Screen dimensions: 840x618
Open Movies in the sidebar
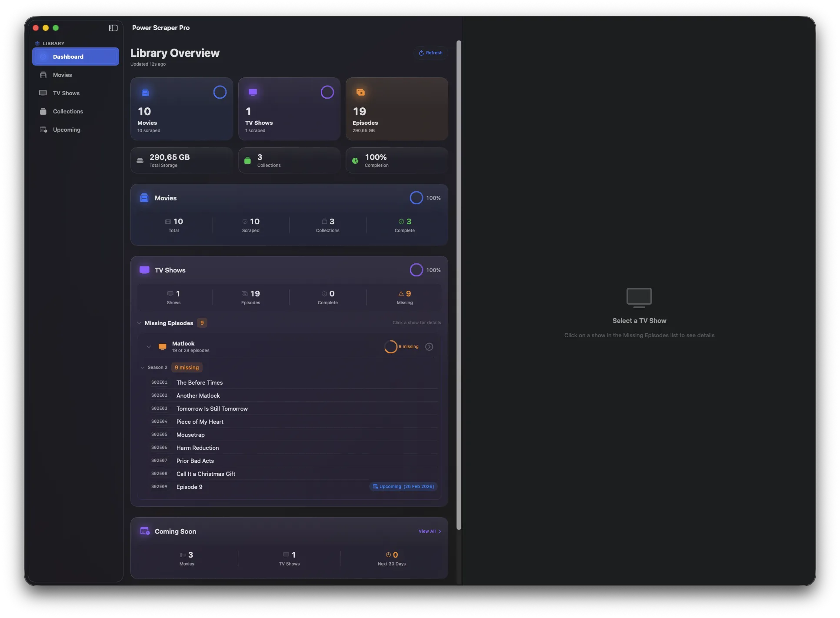point(62,75)
